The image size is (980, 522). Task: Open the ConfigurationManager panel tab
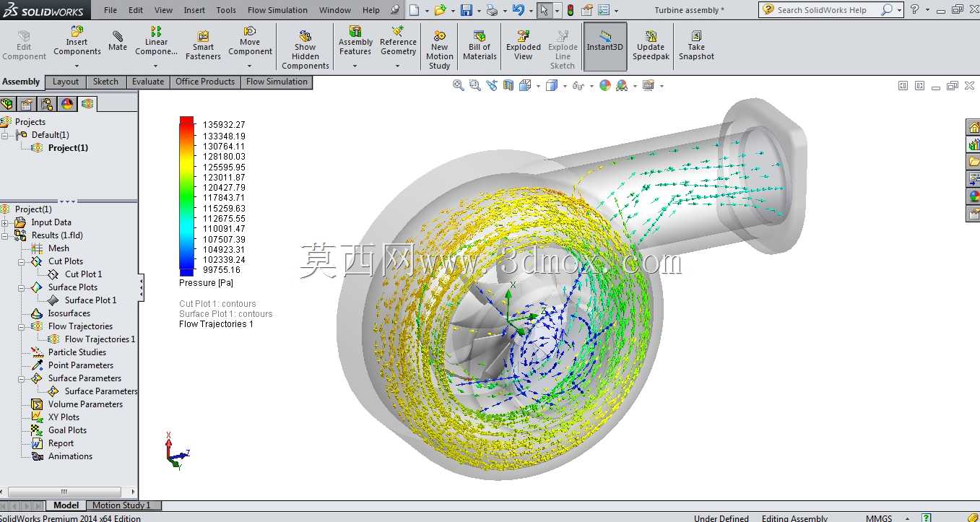pos(48,104)
